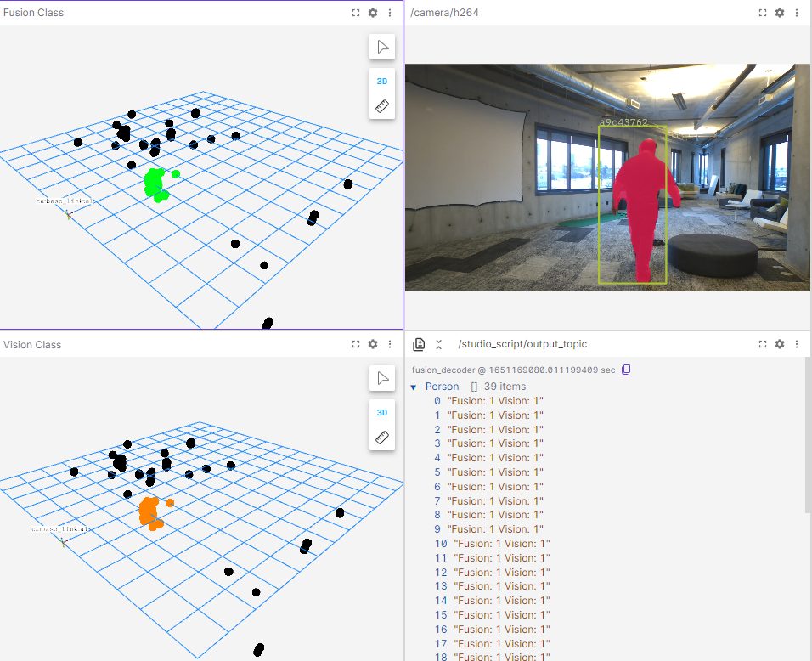Viewport: 812px width, 661px height.
Task: Open the three-dot menu of /camera/h264 panel
Action: (x=797, y=13)
